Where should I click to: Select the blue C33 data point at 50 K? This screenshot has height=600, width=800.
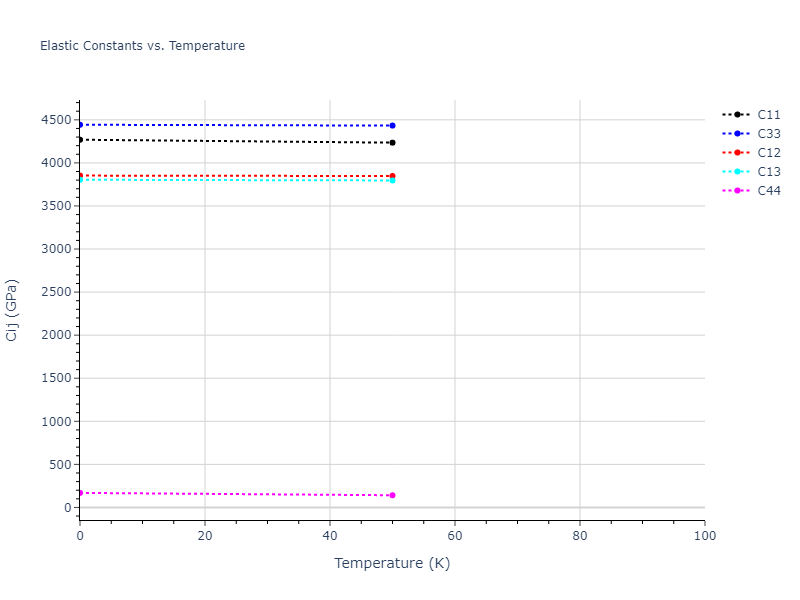click(392, 126)
